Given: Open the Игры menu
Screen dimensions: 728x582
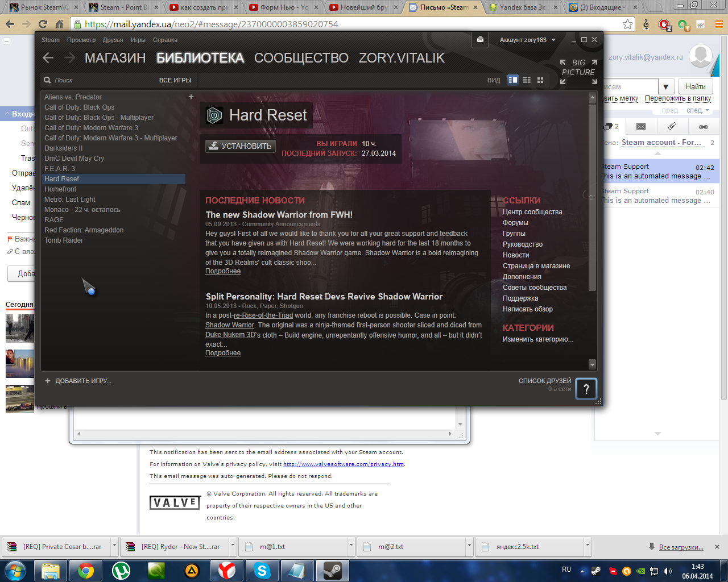Looking at the screenshot, I should pyautogui.click(x=138, y=40).
